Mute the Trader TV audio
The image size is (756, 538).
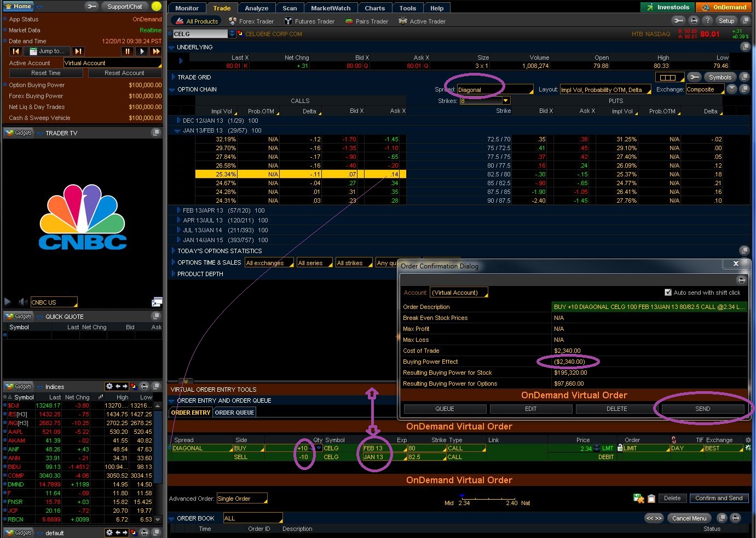coord(23,301)
